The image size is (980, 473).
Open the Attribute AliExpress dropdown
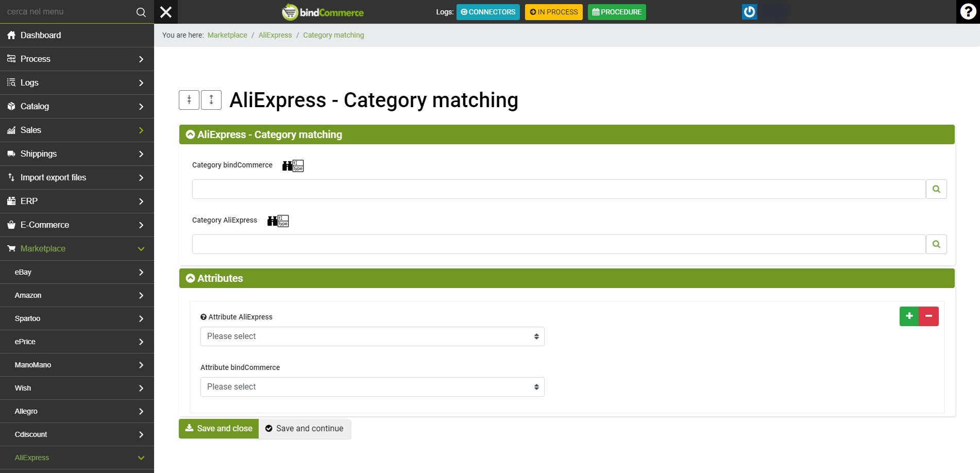pyautogui.click(x=372, y=336)
